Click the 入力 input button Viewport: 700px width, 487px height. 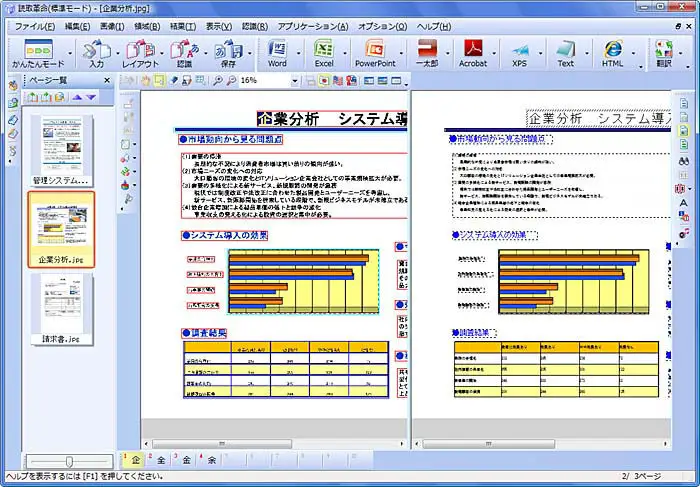tap(96, 52)
